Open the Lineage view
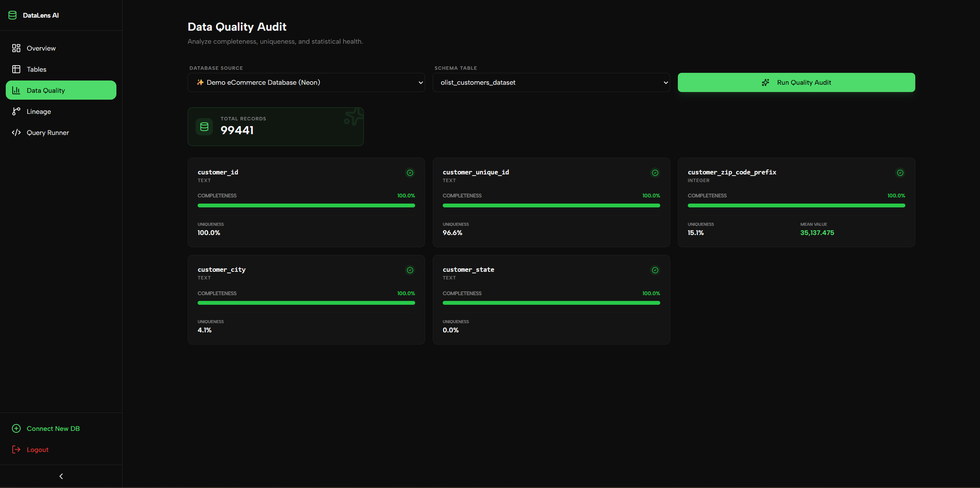The height and width of the screenshot is (488, 980). [38, 111]
